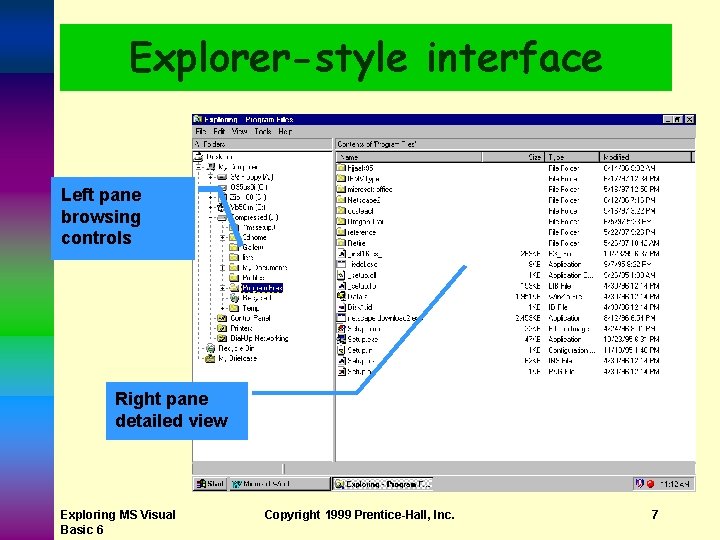Click the _setup.dll file icon
This screenshot has height=540, width=720.
coord(341,275)
